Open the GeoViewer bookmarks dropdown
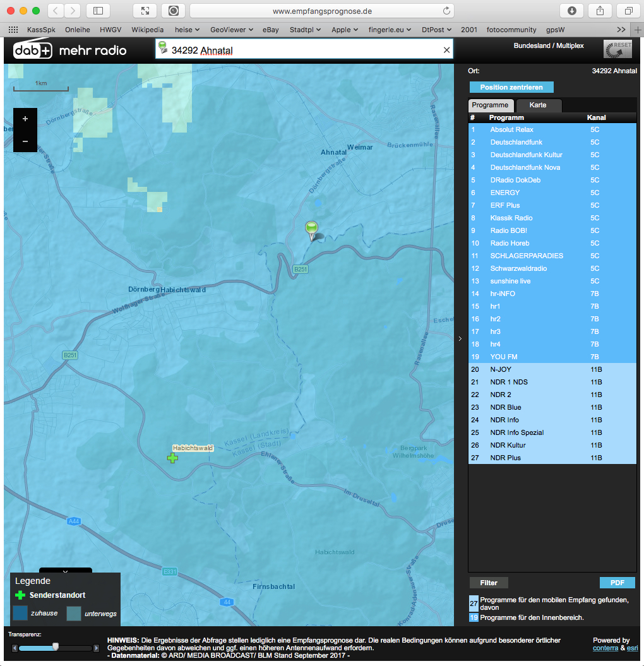 click(232, 30)
